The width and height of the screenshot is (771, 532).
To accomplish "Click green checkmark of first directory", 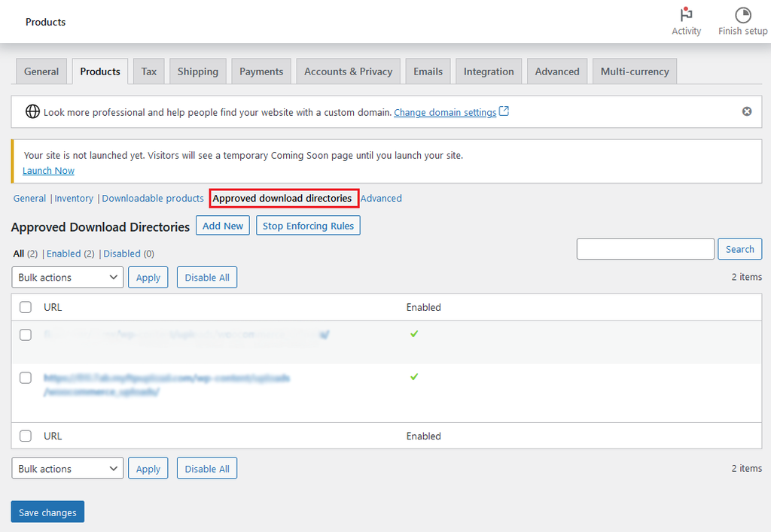I will click(x=414, y=333).
